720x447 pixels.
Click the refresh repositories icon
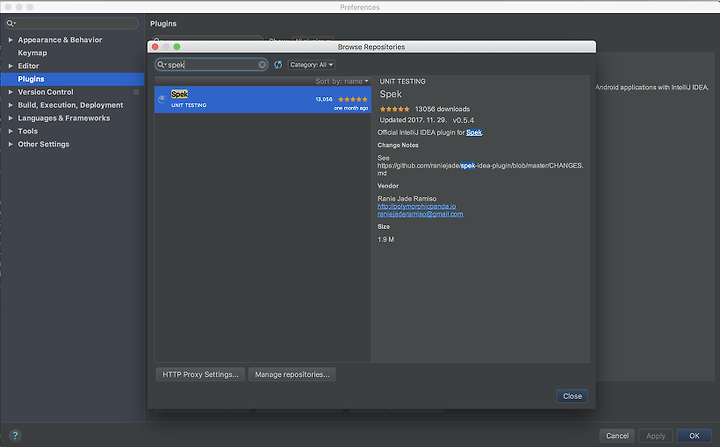[x=278, y=65]
